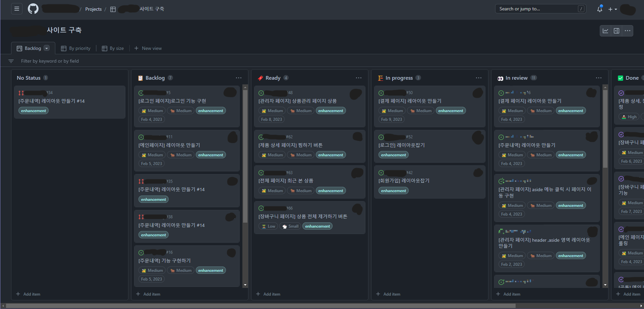Click In review column vertical scrollbar
This screenshot has height=309, width=644.
click(x=605, y=129)
